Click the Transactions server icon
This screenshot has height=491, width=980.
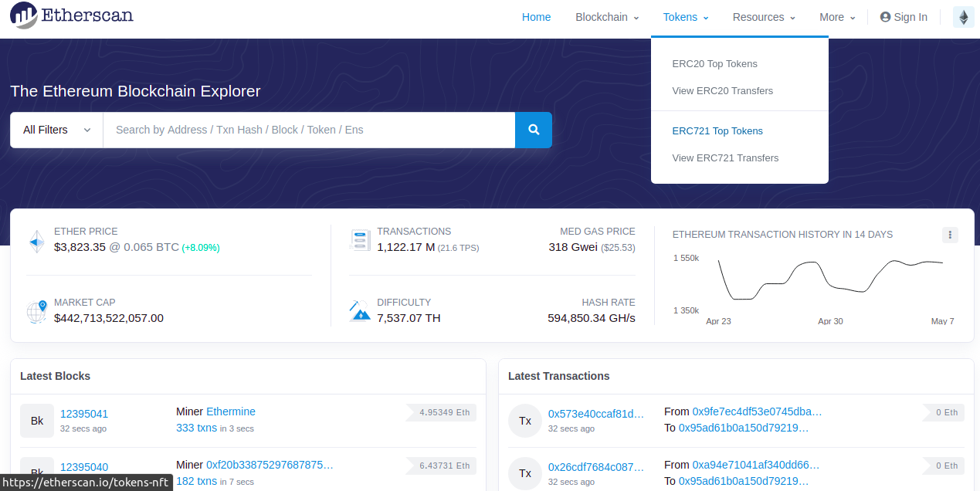coord(360,240)
